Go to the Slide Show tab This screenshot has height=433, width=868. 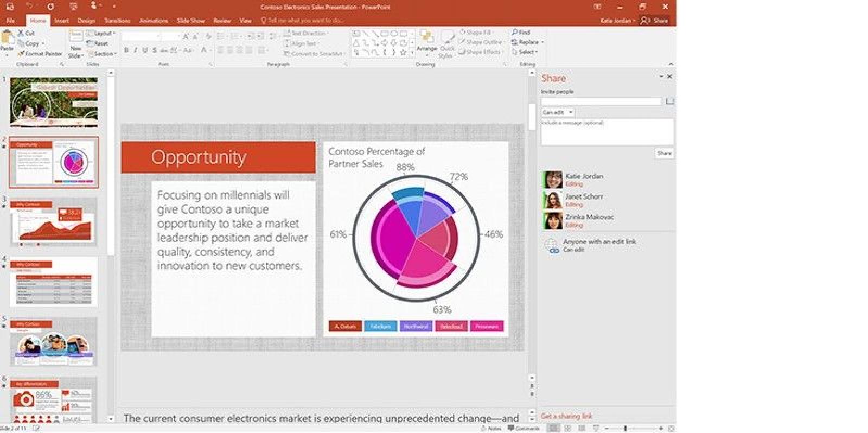pyautogui.click(x=190, y=21)
